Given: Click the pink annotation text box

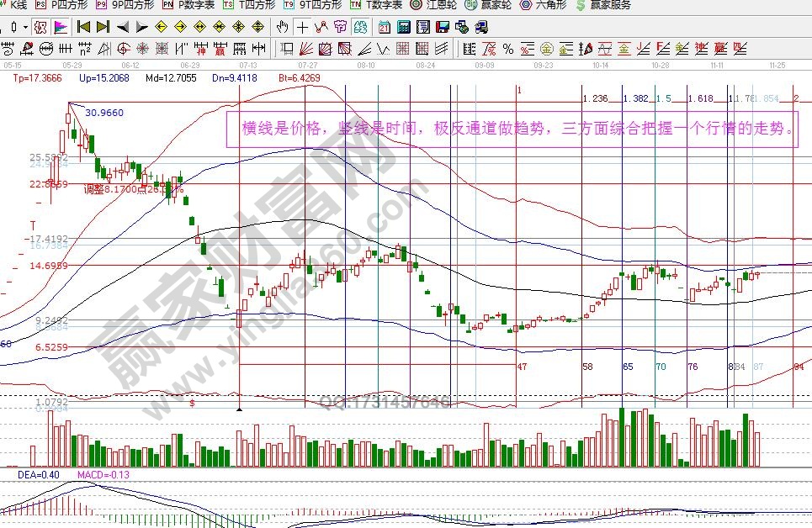Looking at the screenshot, I should [512, 129].
